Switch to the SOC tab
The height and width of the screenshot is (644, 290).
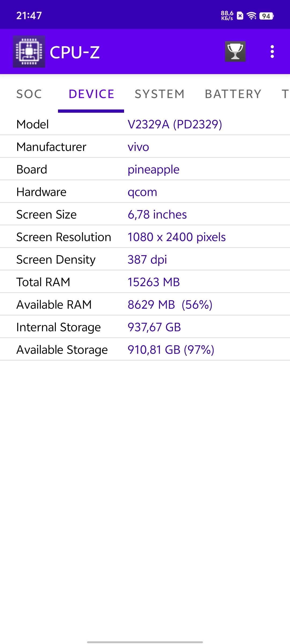point(29,94)
